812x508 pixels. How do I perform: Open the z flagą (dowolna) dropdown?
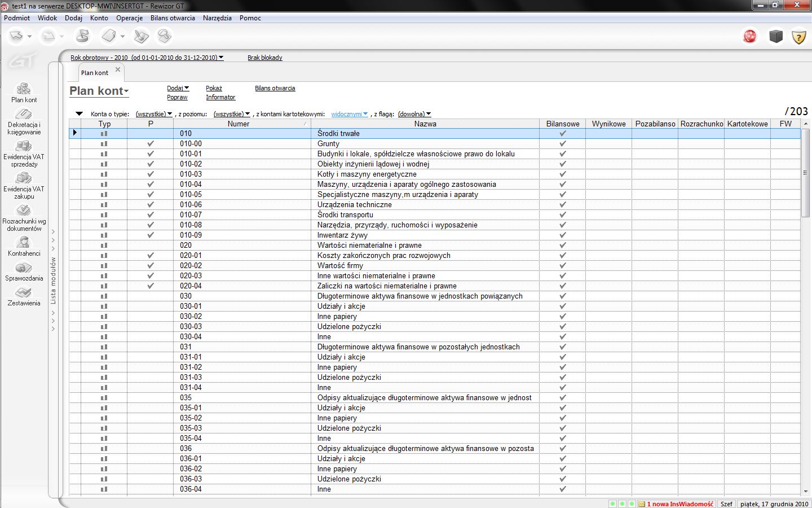click(x=414, y=114)
